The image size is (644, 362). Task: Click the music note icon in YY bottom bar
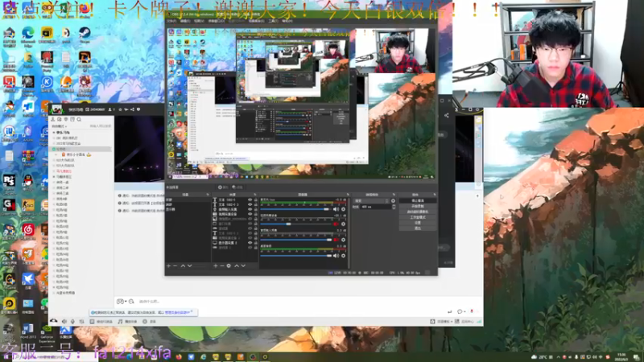pos(120,321)
